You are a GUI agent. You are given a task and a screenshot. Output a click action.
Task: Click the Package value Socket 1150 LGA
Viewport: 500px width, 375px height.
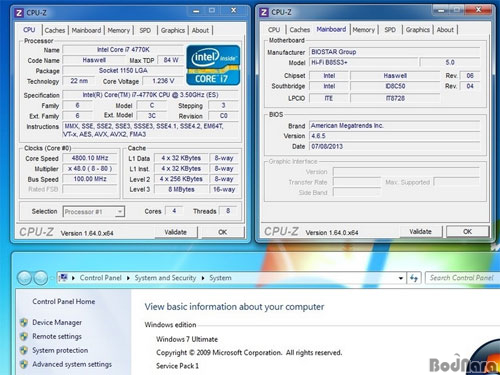pos(123,70)
